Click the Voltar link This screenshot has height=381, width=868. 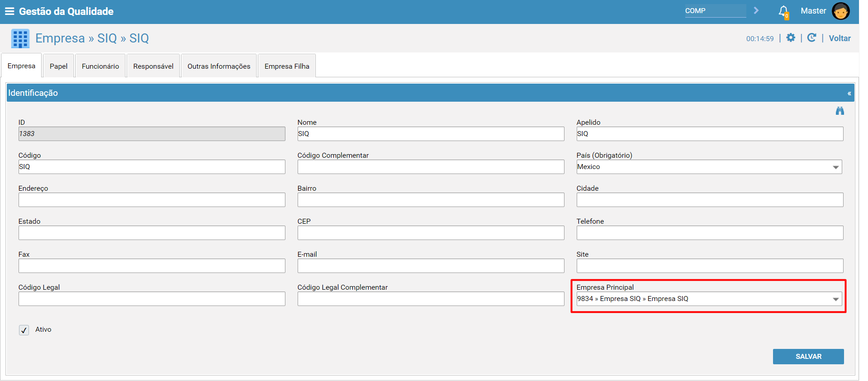pyautogui.click(x=840, y=38)
